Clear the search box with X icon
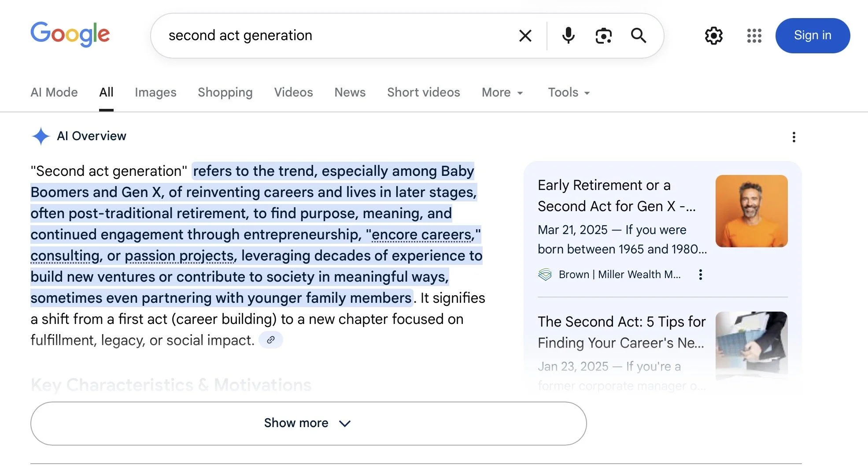Screen dimensions: 868x476 pyautogui.click(x=525, y=36)
